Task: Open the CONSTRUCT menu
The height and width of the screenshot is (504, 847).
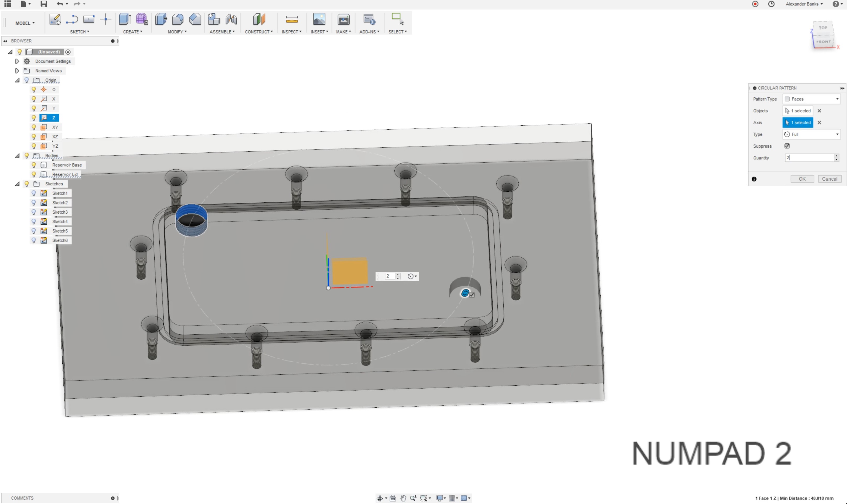Action: click(259, 32)
